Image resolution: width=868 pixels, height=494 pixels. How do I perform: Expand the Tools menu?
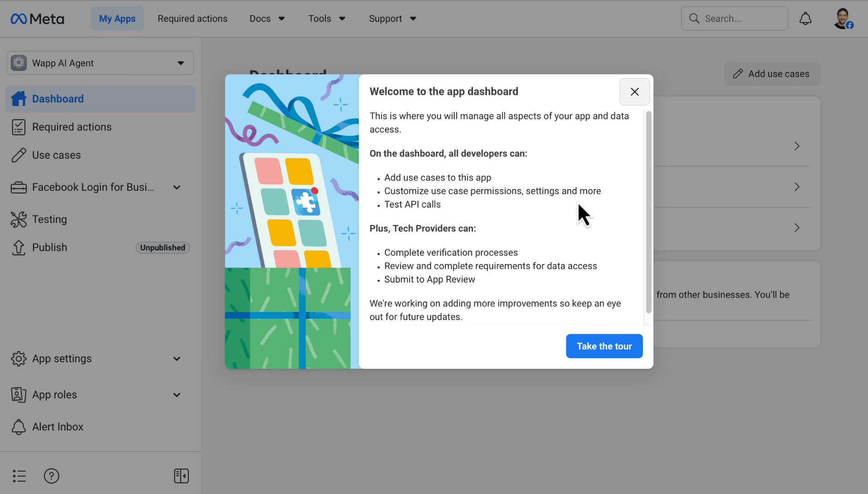327,19
